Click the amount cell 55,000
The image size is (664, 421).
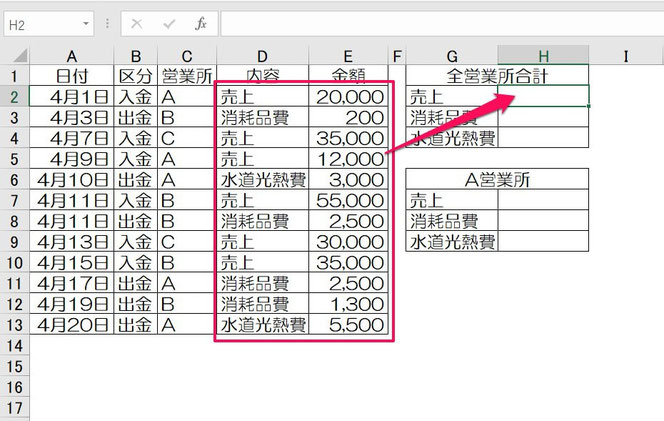[348, 200]
